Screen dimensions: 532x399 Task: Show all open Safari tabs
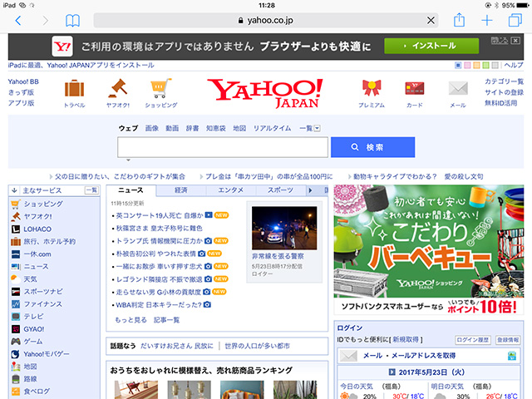point(515,20)
